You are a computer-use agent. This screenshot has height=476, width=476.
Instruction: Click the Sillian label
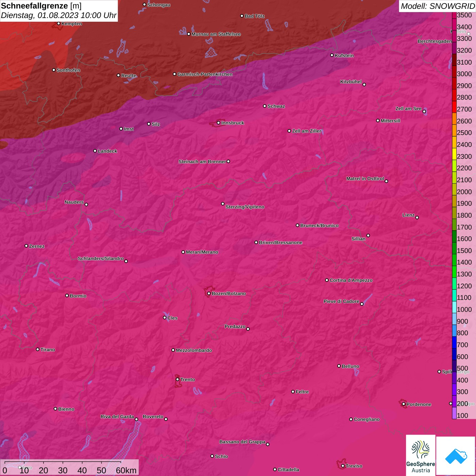click(x=358, y=239)
